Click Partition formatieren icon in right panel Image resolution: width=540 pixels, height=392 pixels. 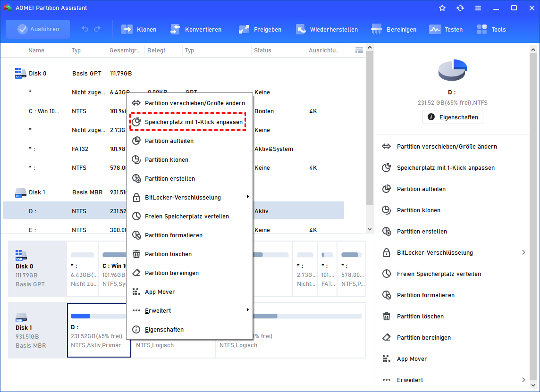[x=387, y=295]
